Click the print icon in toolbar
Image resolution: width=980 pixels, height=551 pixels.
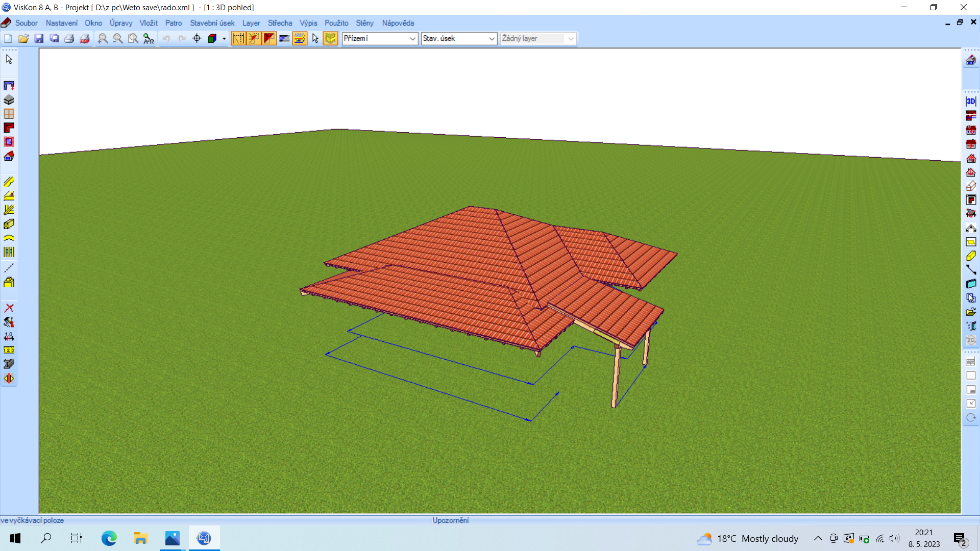tap(69, 38)
